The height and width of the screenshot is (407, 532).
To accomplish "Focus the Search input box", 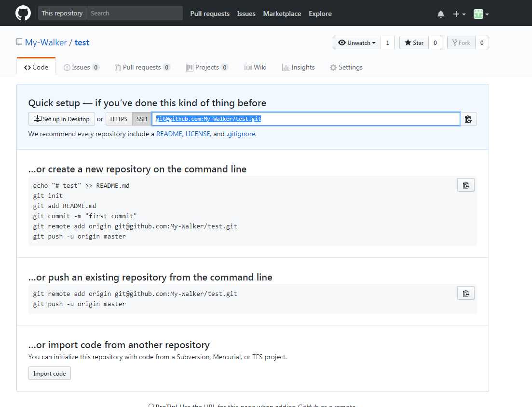I will point(135,13).
